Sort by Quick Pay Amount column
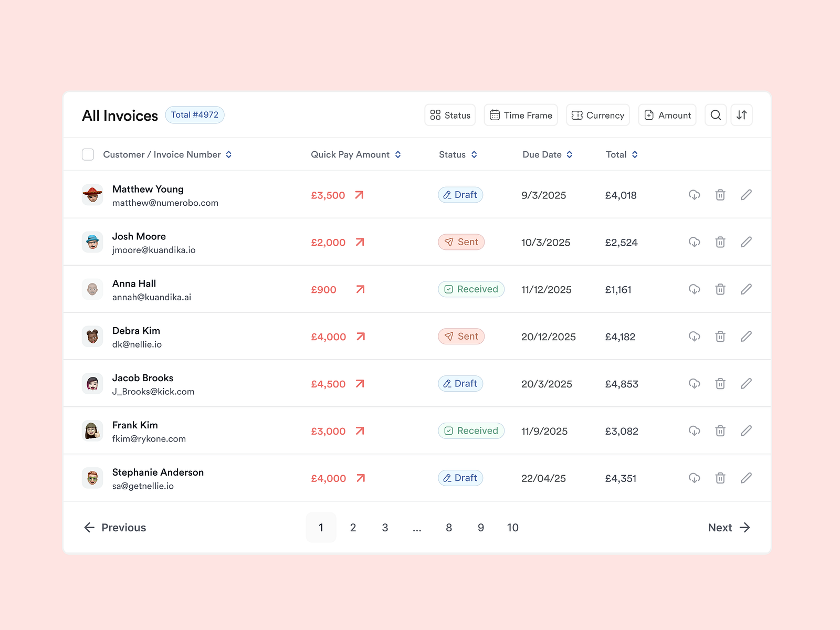Image resolution: width=840 pixels, height=630 pixels. [x=399, y=154]
